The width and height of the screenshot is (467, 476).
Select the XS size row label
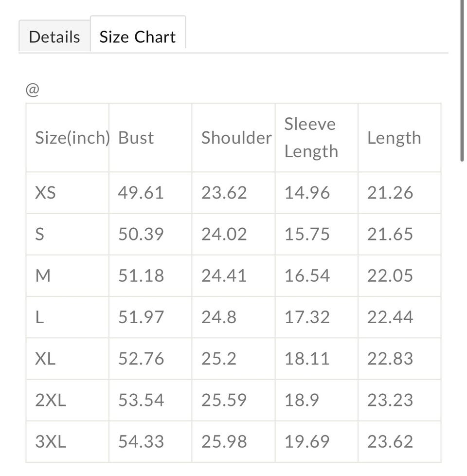pos(45,193)
